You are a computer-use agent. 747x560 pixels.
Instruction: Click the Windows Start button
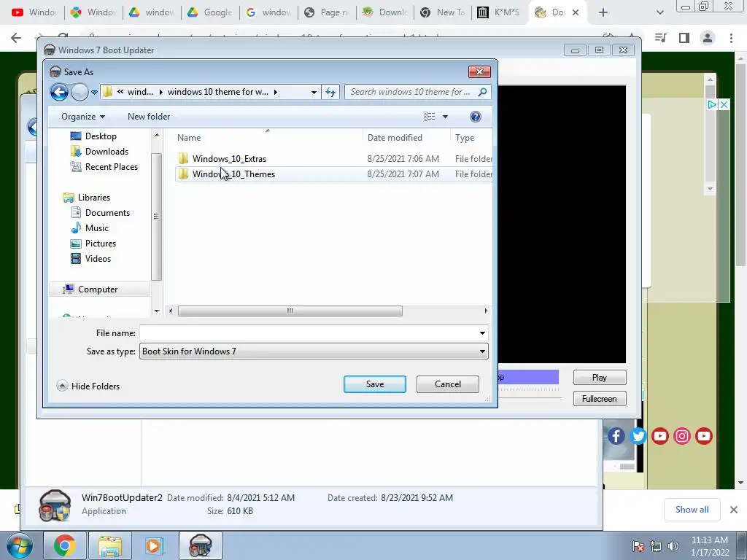pos(20,545)
